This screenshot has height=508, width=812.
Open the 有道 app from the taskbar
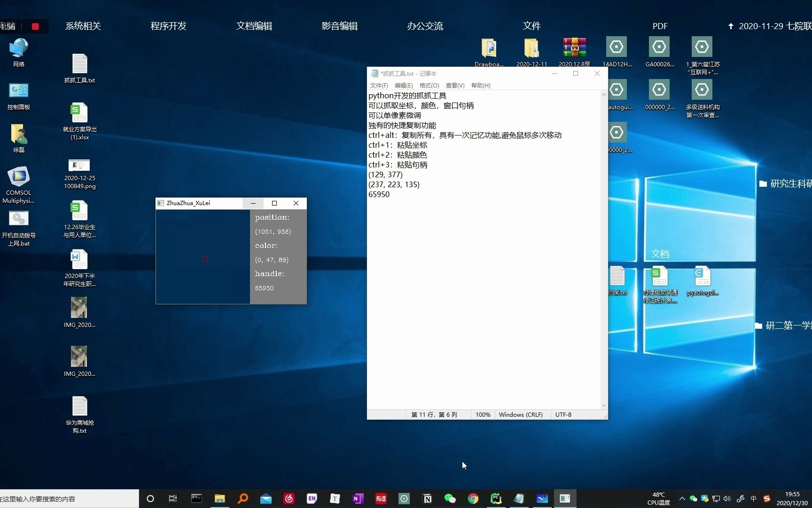coord(381,499)
